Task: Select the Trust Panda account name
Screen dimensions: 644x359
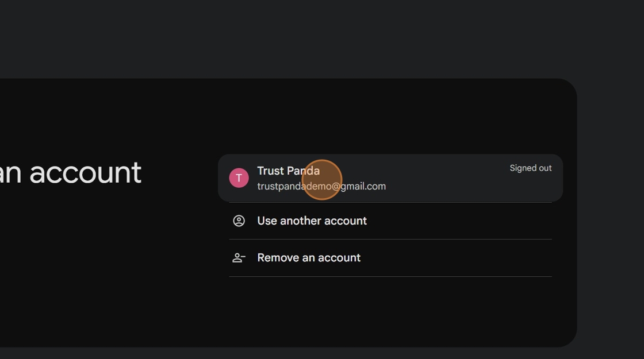Action: pos(288,171)
